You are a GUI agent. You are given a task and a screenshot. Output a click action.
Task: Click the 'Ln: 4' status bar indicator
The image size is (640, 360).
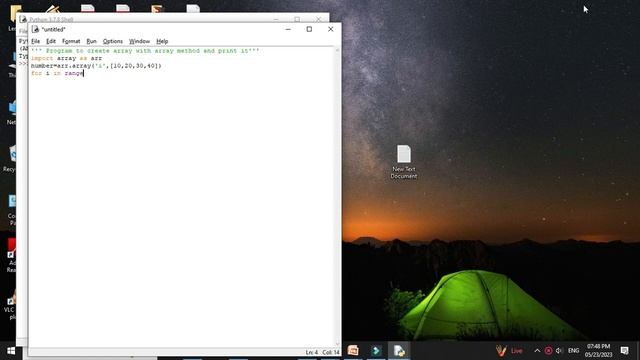(x=311, y=352)
